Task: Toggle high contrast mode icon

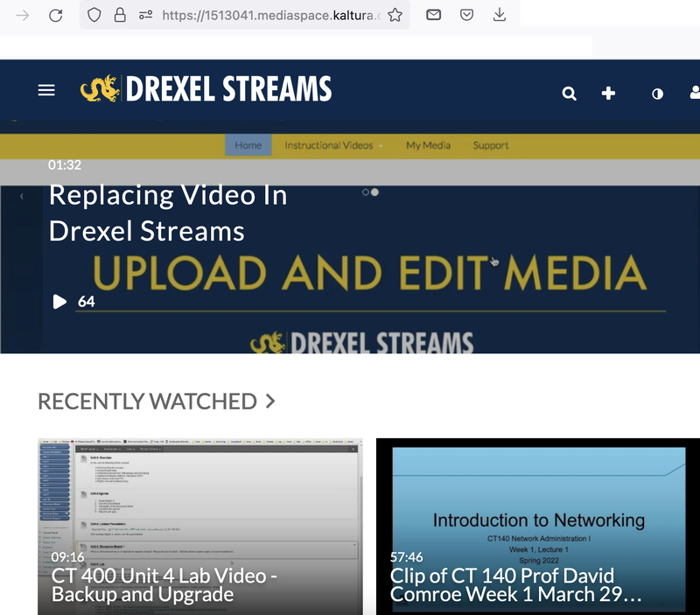Action: pyautogui.click(x=657, y=94)
